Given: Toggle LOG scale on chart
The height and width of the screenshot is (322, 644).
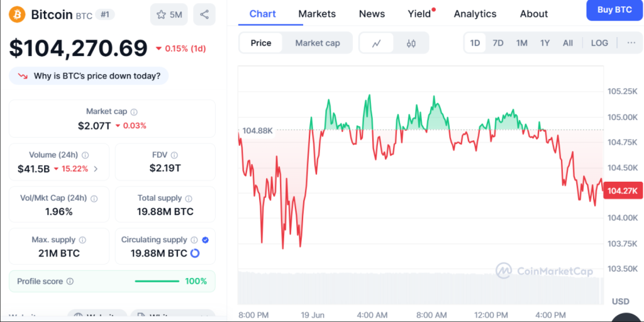Looking at the screenshot, I should [x=599, y=43].
